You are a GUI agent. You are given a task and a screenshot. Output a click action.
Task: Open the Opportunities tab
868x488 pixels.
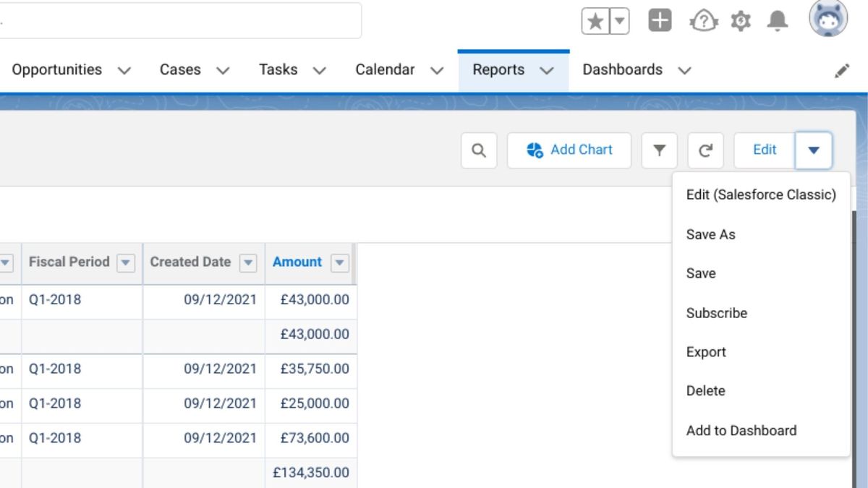click(56, 69)
